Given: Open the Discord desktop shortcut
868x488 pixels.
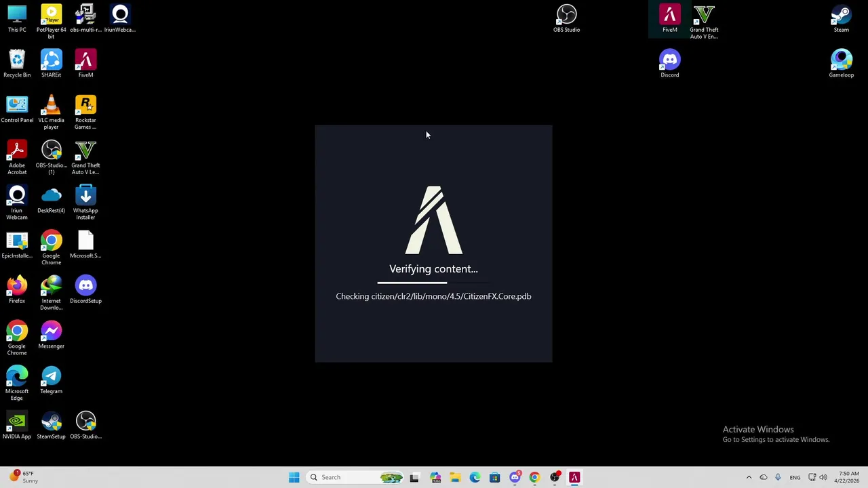Looking at the screenshot, I should [669, 64].
